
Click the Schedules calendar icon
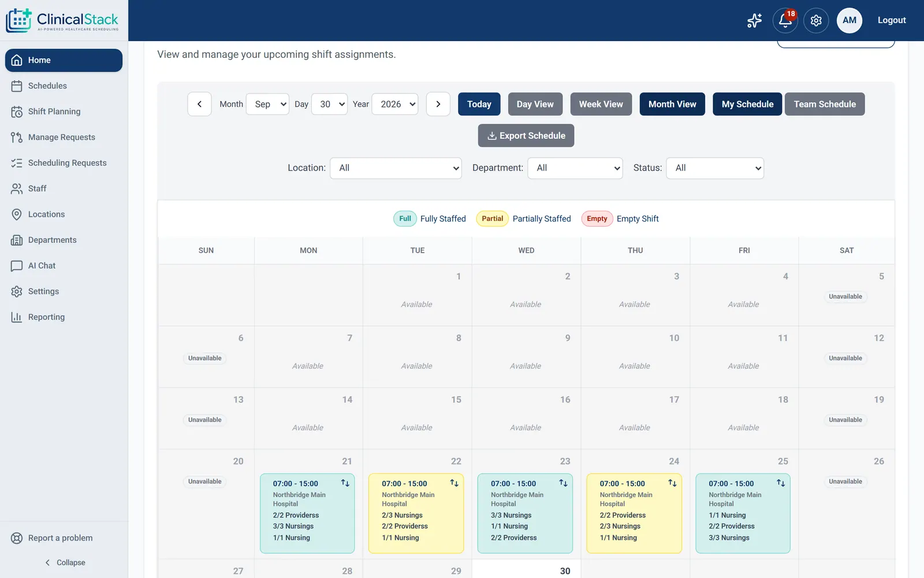(x=17, y=86)
